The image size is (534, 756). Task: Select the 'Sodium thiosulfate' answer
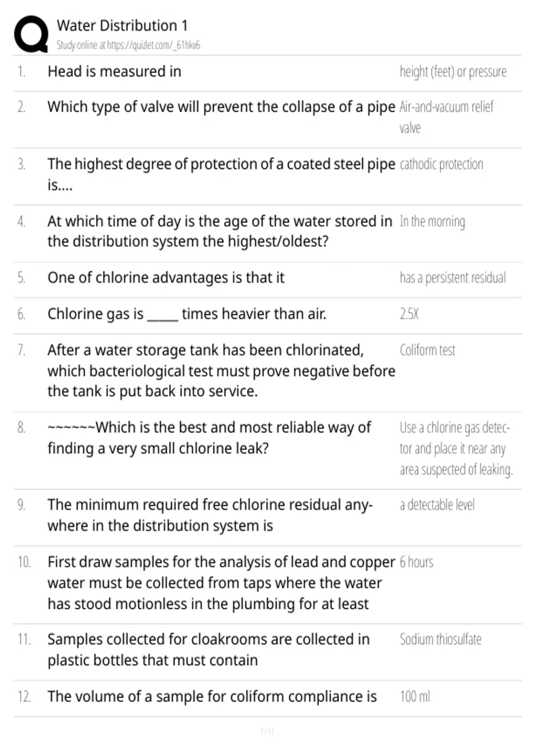pyautogui.click(x=441, y=639)
